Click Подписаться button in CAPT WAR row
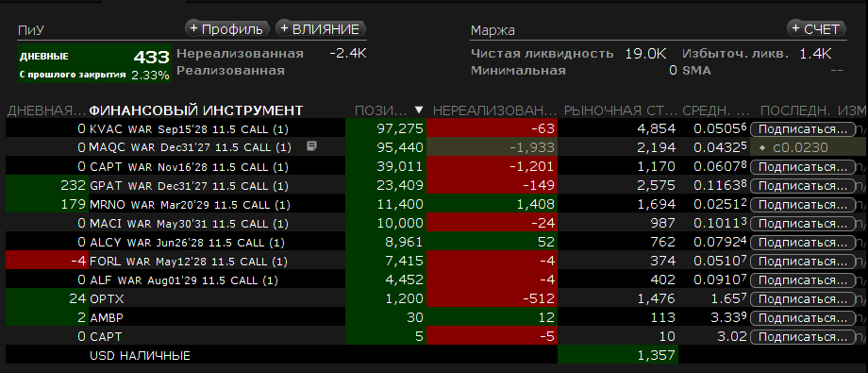The image size is (868, 373). [x=803, y=167]
